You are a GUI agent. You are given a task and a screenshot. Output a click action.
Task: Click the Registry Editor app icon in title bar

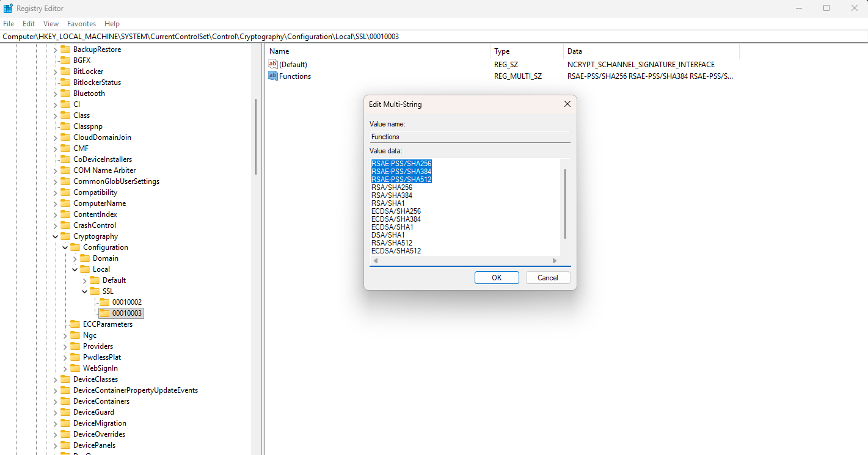[9, 9]
